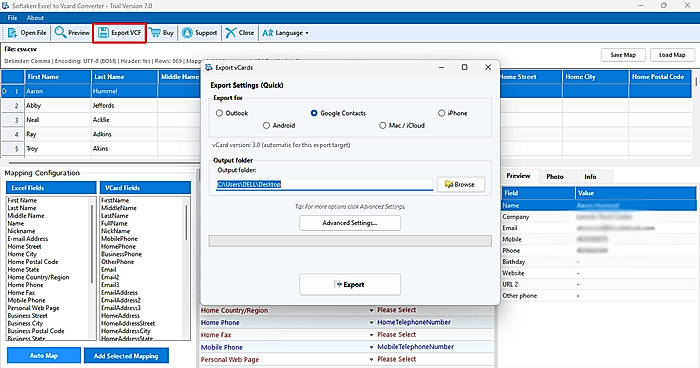Choose the Mac / iCloud radio option
Image resolution: width=700 pixels, height=368 pixels.
(383, 125)
